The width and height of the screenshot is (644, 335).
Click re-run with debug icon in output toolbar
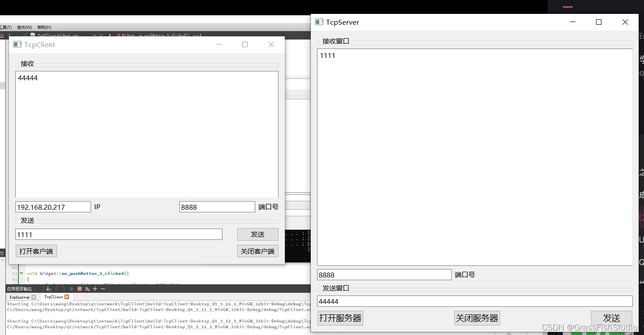click(x=87, y=289)
